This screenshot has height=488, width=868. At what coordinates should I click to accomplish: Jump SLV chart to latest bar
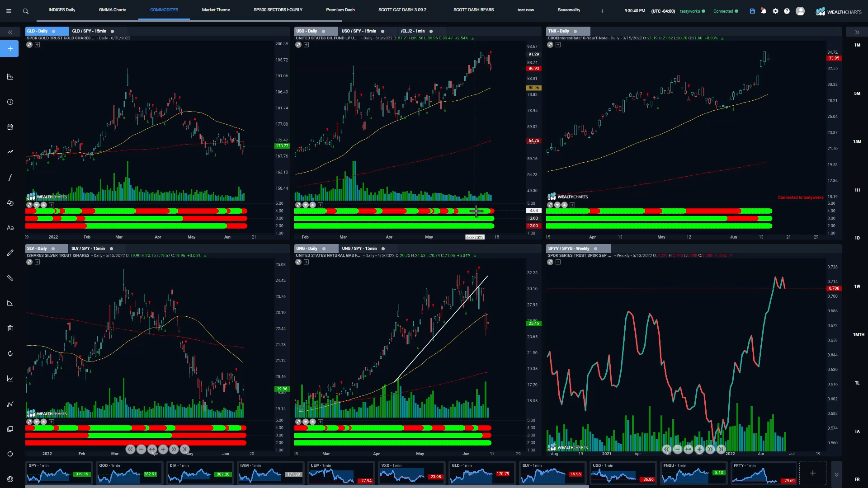coord(184,449)
